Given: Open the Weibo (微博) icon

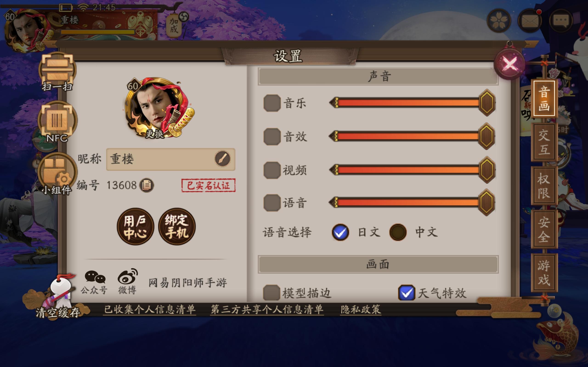Looking at the screenshot, I should 127,282.
